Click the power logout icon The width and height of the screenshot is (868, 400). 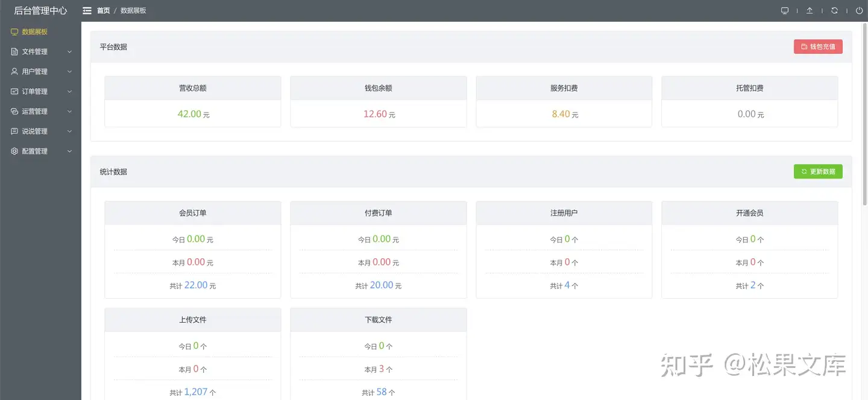[859, 11]
